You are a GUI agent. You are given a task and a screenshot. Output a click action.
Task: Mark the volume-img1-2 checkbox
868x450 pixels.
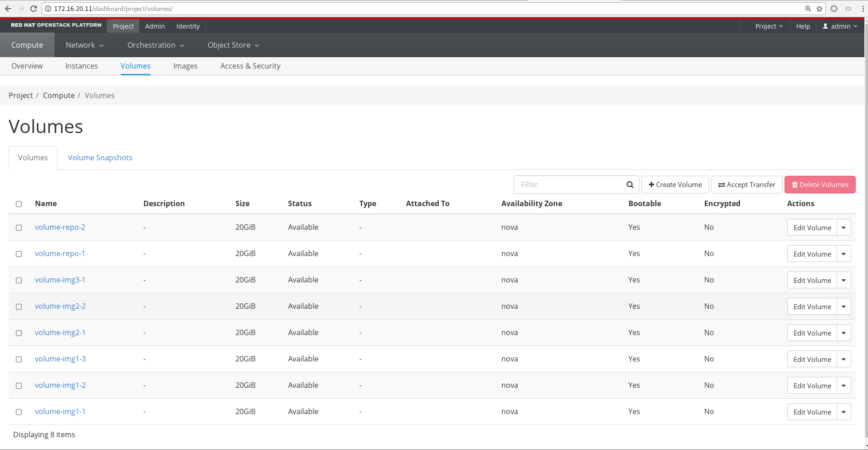19,386
